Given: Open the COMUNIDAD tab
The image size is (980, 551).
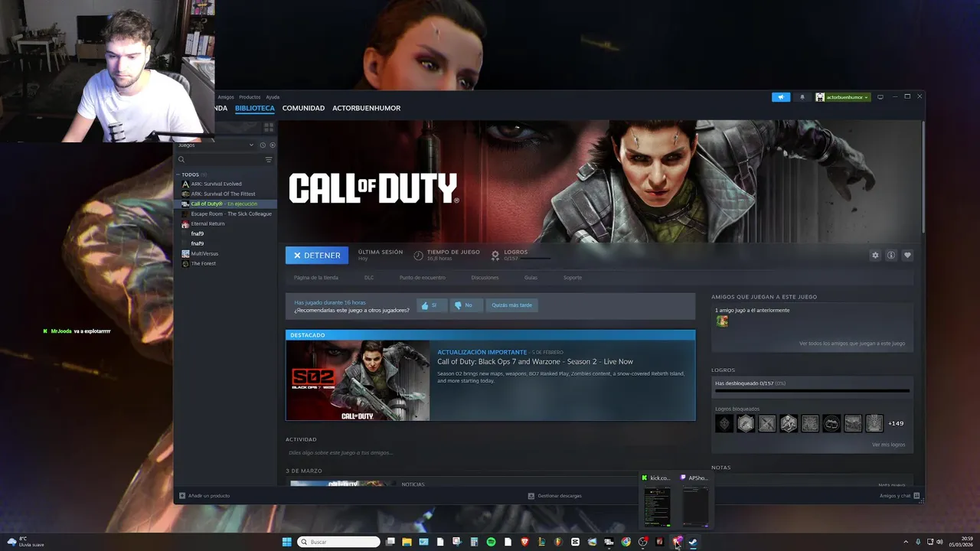Looking at the screenshot, I should (303, 108).
